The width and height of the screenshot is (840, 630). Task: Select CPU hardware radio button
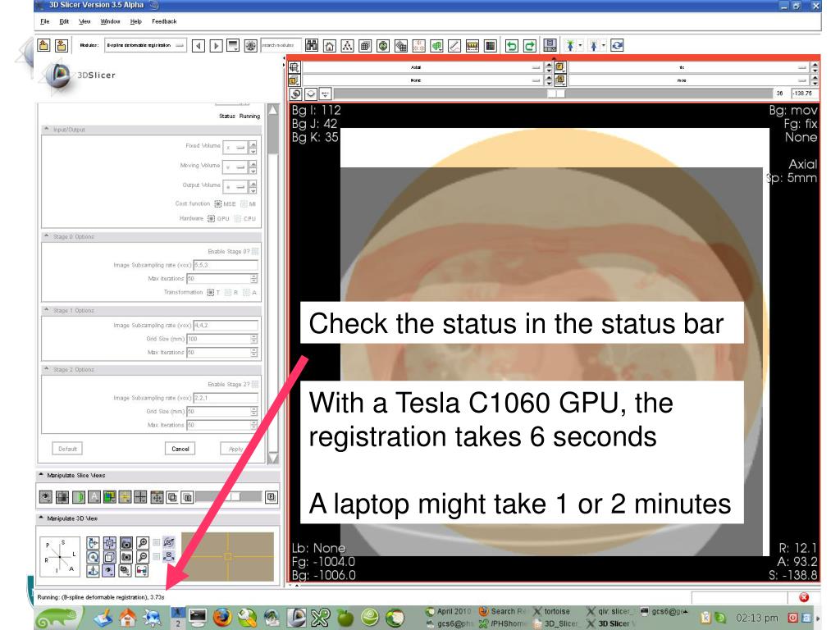pos(239,218)
